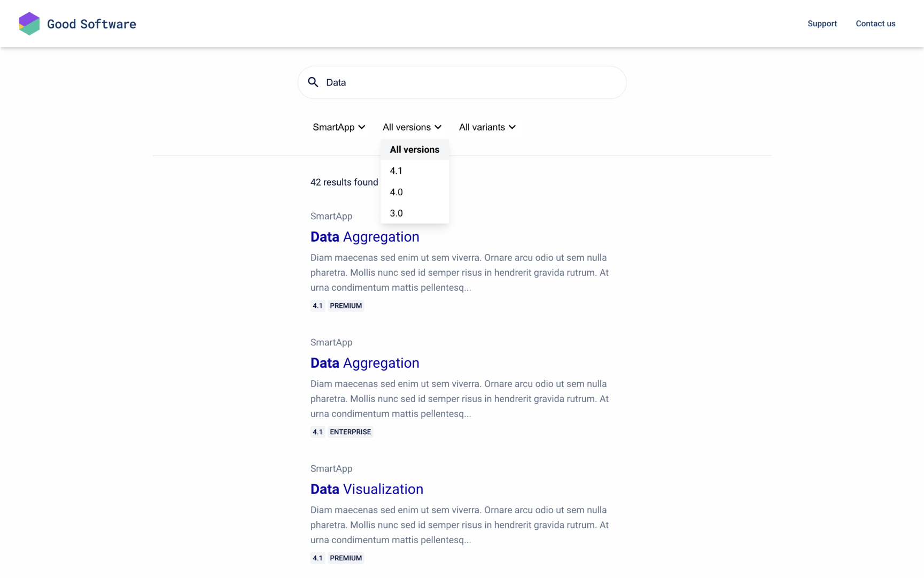Pick version 3.0 from the dropdown menu
The width and height of the screenshot is (924, 578).
396,213
